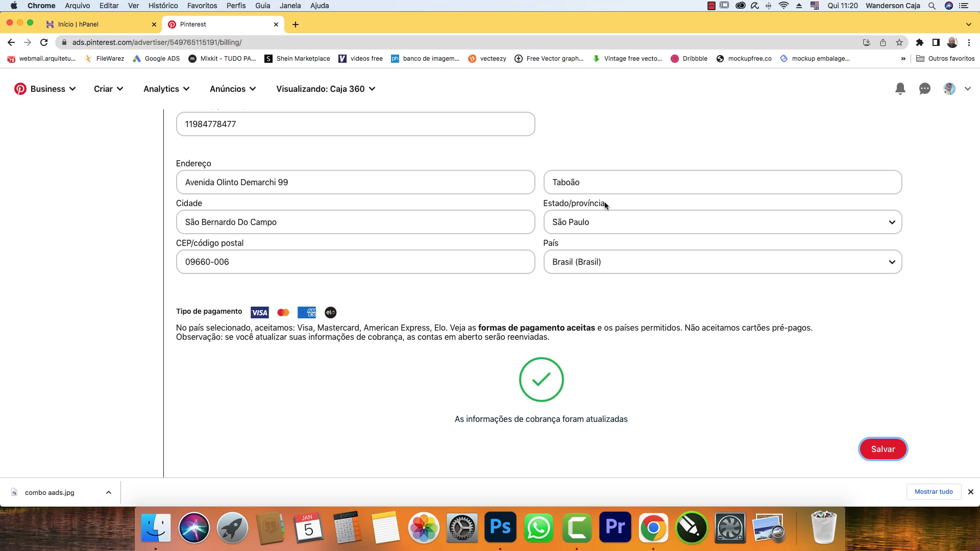Open Chrome extensions puzzle icon
The width and height of the screenshot is (980, 551).
coord(920,42)
